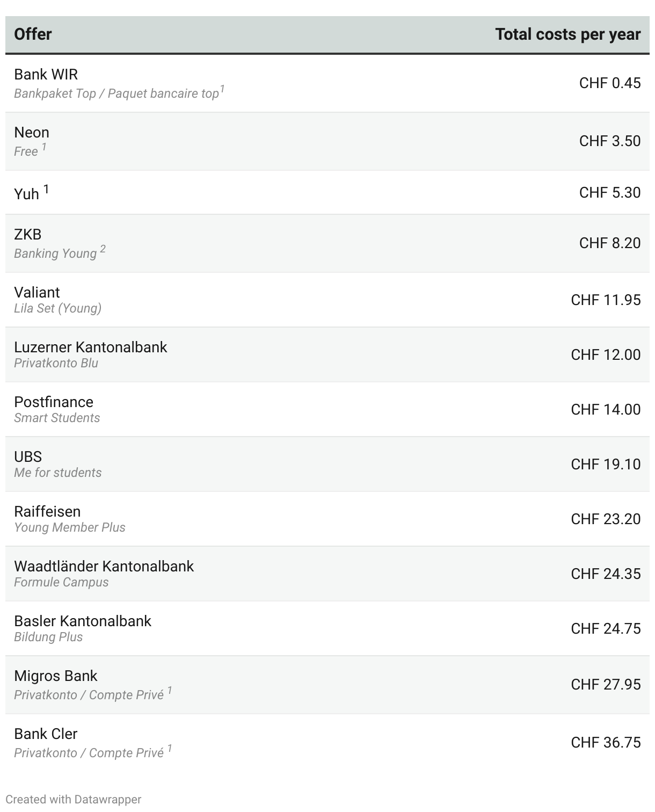Select the Luzerner Kantonalbank entry

pos(90,347)
